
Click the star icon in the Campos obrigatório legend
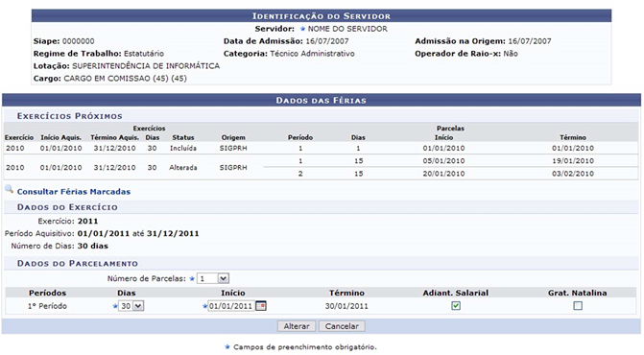click(227, 346)
